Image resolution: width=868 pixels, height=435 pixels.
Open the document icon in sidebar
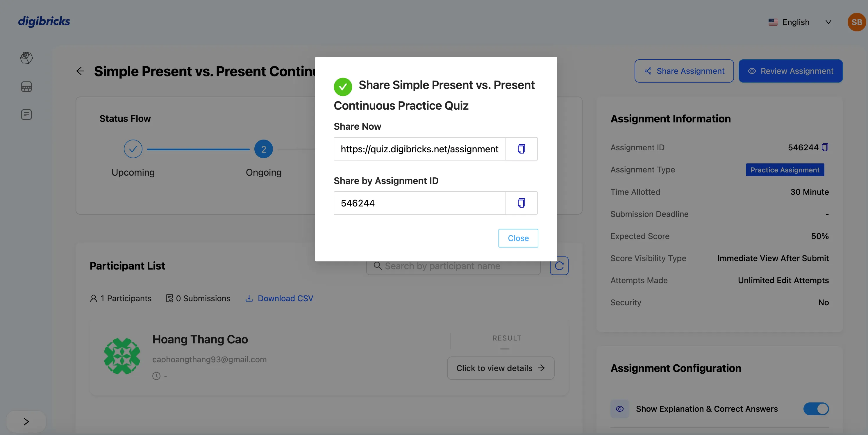26,115
